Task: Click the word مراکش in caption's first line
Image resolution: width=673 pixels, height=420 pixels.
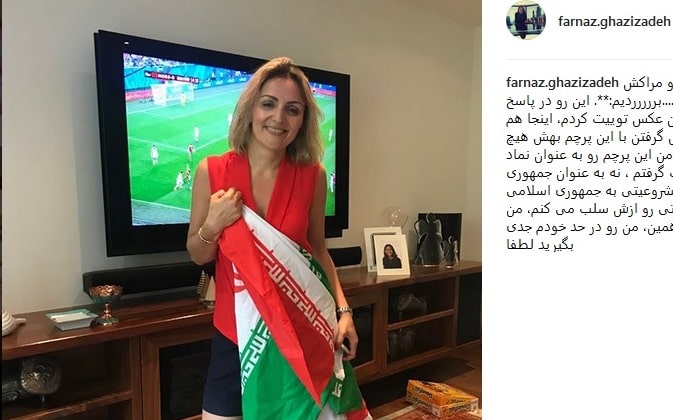Action: click(x=643, y=83)
